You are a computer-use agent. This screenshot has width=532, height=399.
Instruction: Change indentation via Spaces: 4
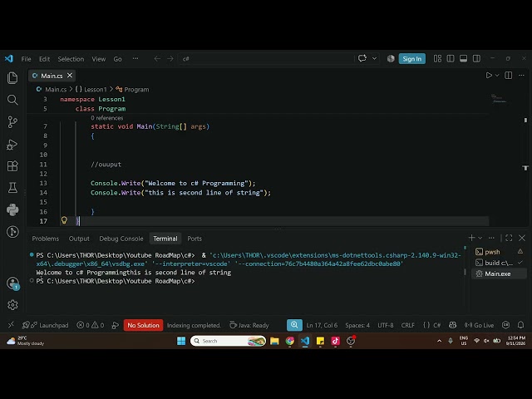pos(357,325)
